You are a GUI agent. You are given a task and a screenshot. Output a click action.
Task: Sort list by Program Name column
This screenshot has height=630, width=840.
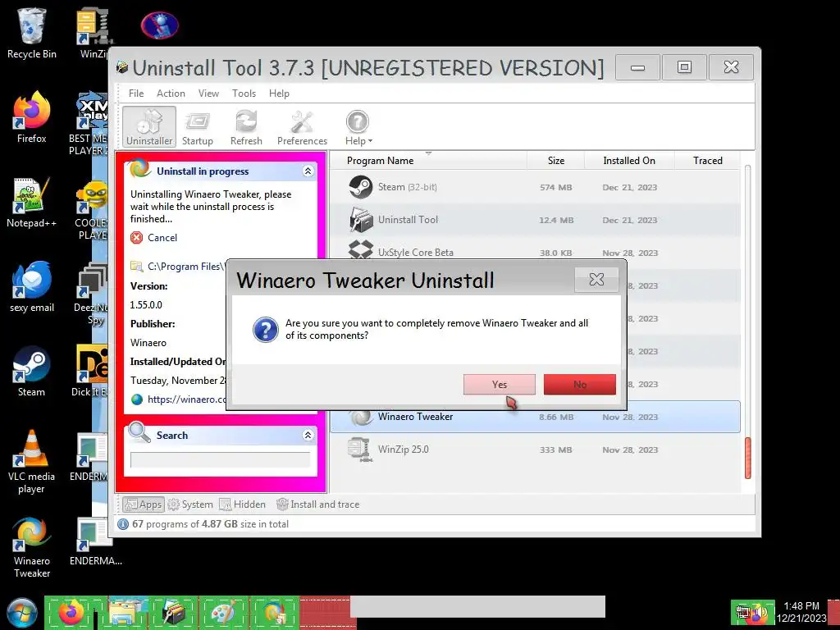coord(380,160)
